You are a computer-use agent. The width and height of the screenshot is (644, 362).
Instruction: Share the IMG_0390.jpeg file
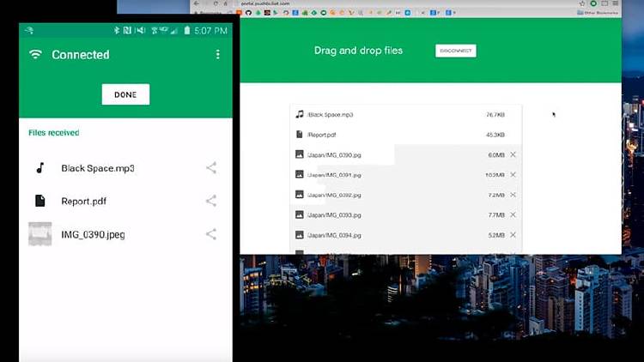click(x=211, y=234)
